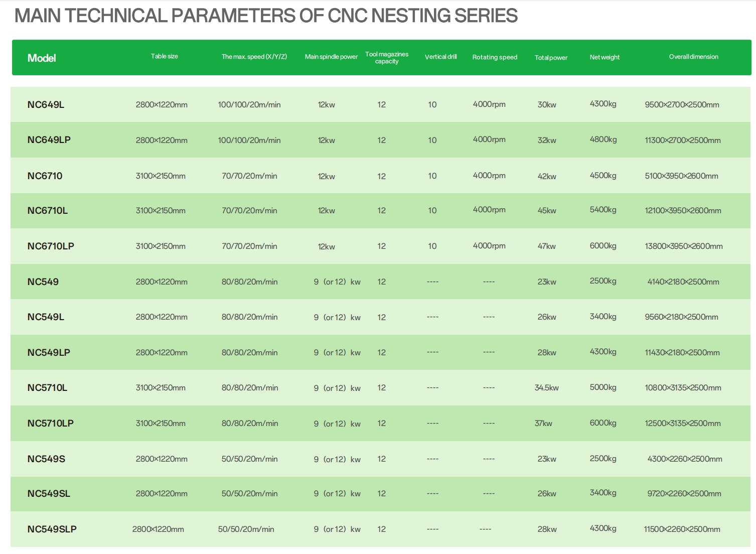Select the NC549SLP model name
The height and width of the screenshot is (554, 756).
[x=52, y=529]
